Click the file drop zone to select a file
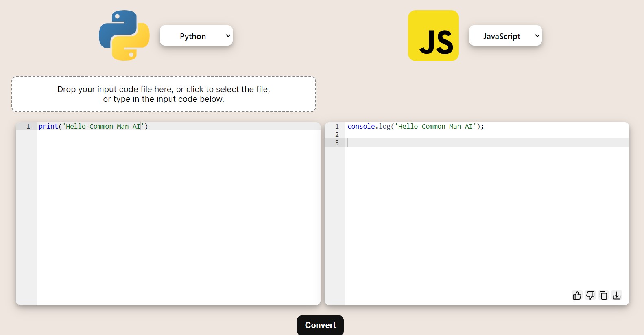The height and width of the screenshot is (335, 644). [164, 94]
